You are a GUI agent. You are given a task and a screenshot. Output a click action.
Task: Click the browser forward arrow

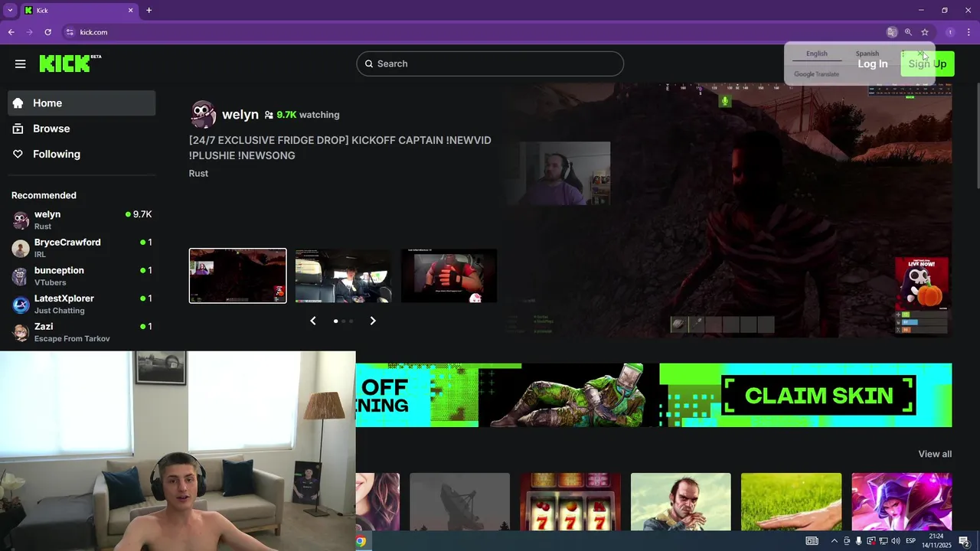tap(29, 32)
